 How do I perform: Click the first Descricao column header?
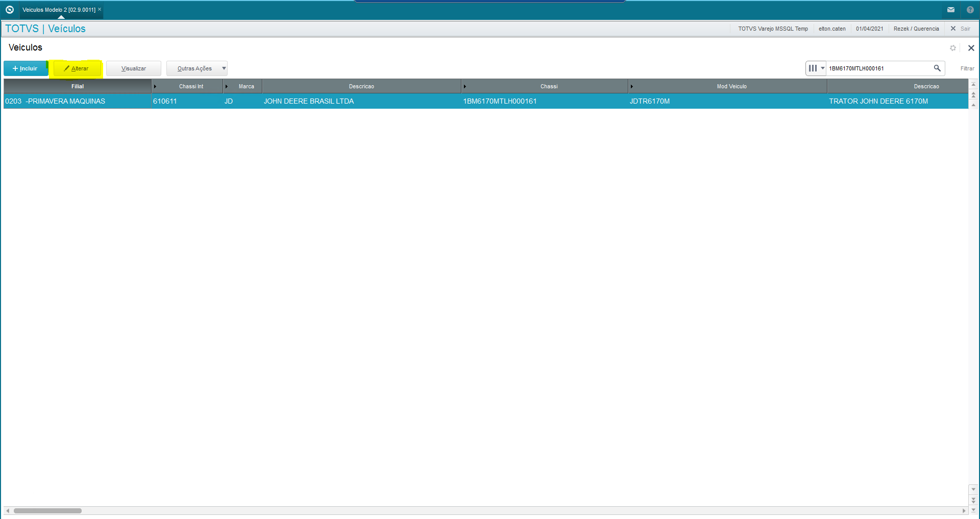tap(361, 86)
